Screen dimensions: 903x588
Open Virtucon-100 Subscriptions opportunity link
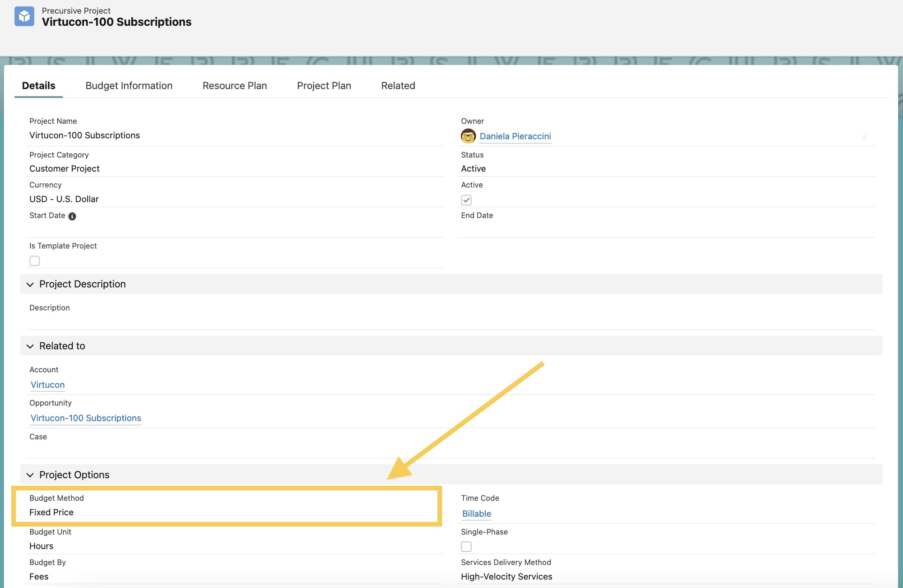pyautogui.click(x=86, y=418)
